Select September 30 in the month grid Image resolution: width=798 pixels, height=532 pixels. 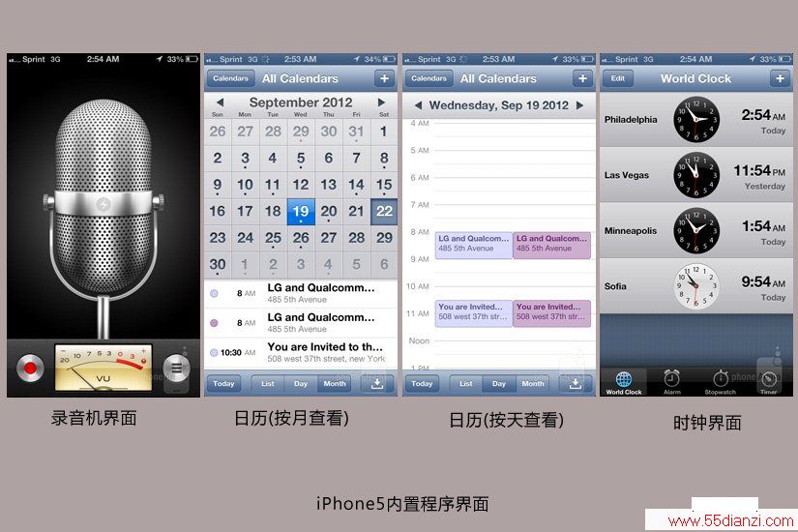[x=218, y=264]
